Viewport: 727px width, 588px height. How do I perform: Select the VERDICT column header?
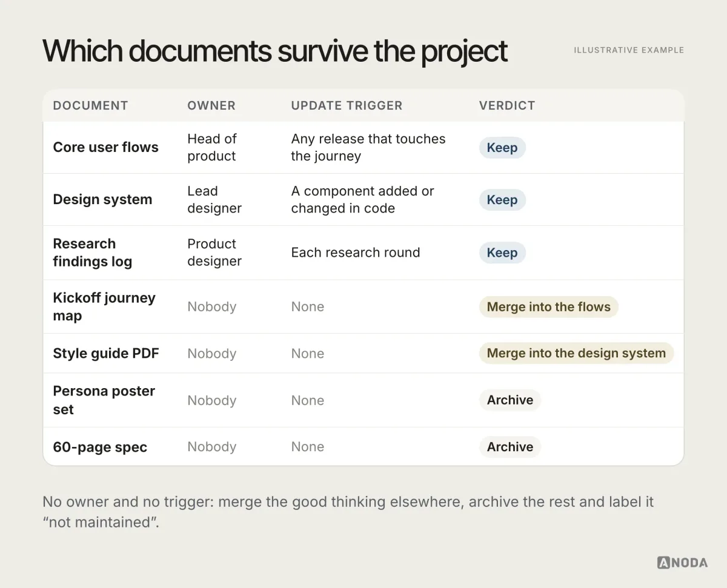pyautogui.click(x=507, y=105)
